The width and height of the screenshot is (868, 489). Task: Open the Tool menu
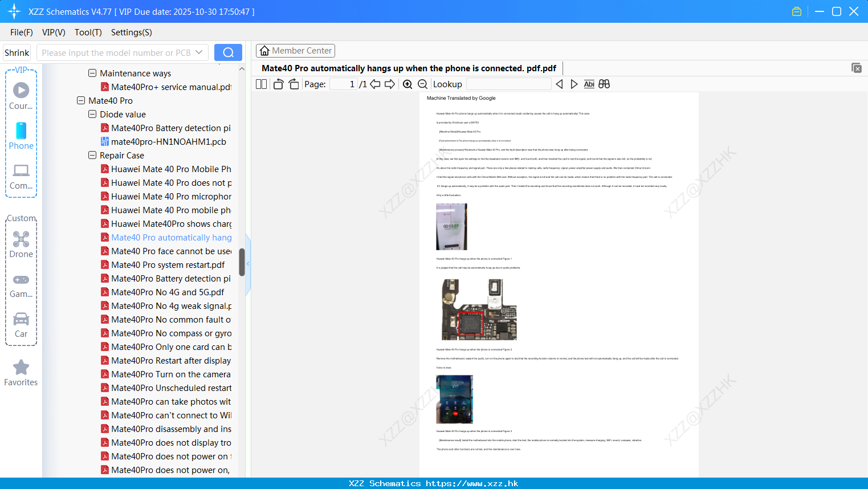[88, 32]
